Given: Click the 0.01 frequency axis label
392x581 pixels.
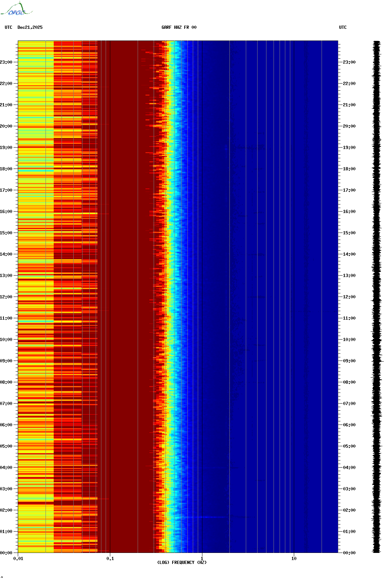Looking at the screenshot, I should coord(18,559).
